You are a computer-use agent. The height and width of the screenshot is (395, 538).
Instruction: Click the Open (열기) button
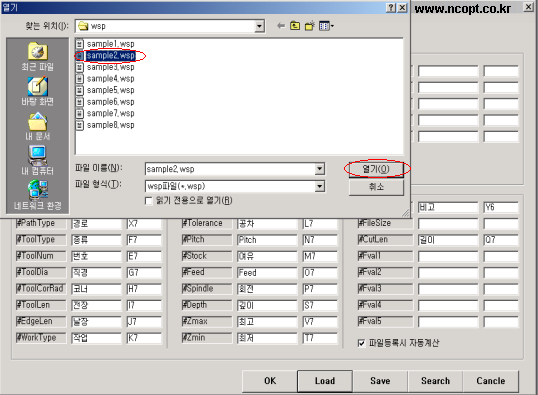coord(376,169)
